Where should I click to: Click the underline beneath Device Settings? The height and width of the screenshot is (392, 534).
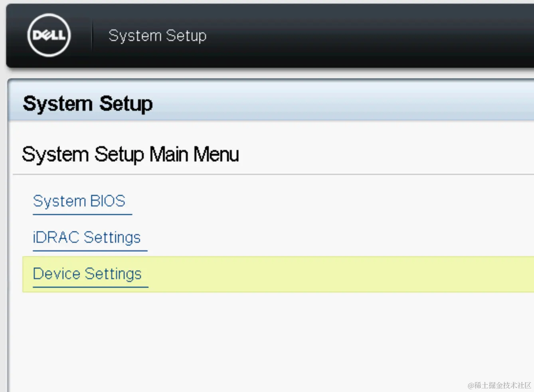90,287
